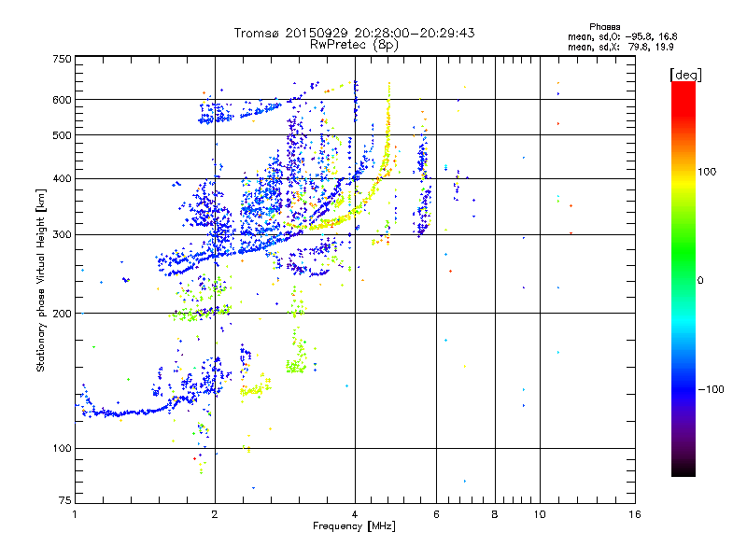Click the '-100' colorbar tick label
Screen dimensions: 747x560
point(711,389)
